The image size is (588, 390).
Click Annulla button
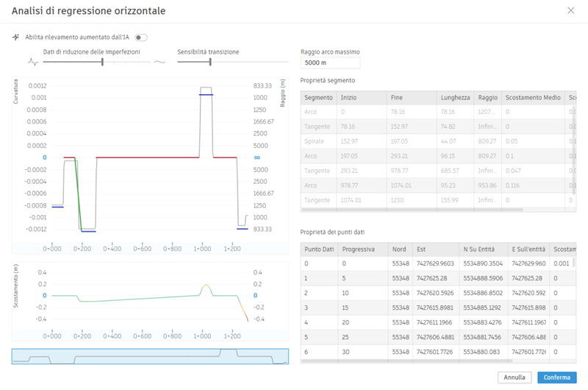pyautogui.click(x=514, y=377)
